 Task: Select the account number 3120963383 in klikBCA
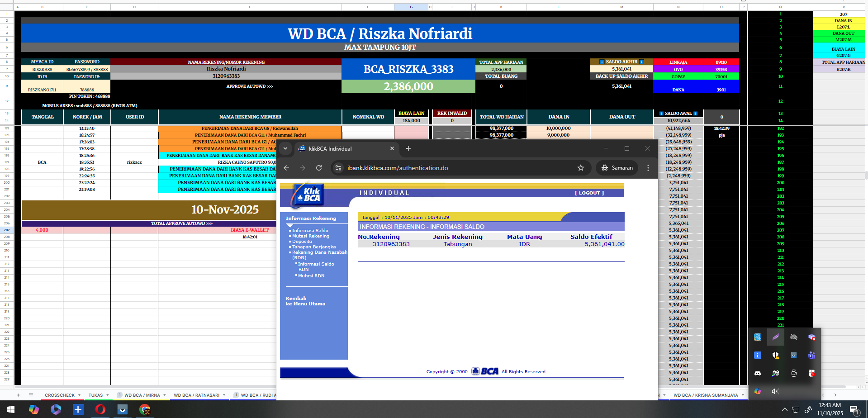coord(391,244)
